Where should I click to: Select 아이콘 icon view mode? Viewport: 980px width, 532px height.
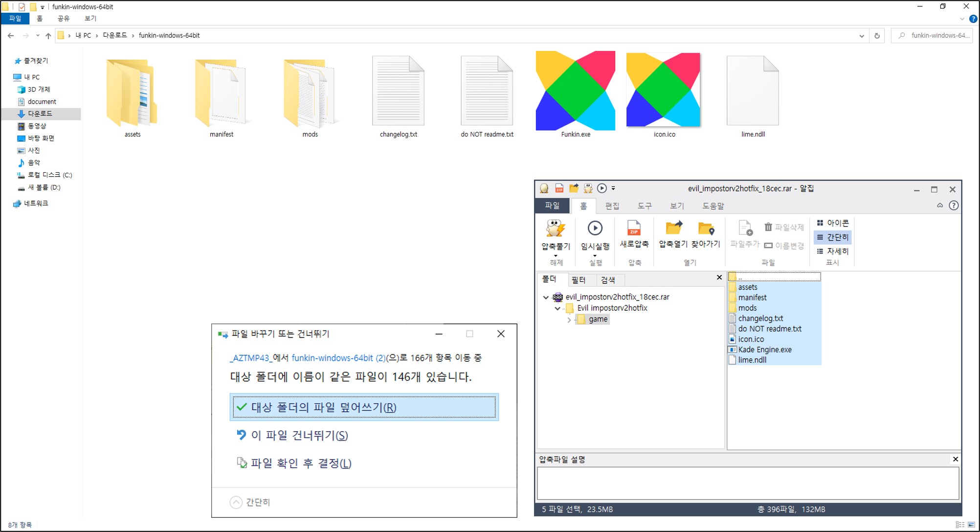coord(833,223)
